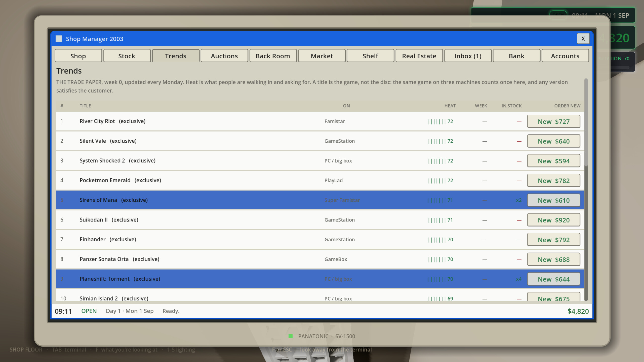
Task: Open the Back Room tab
Action: coord(273,56)
